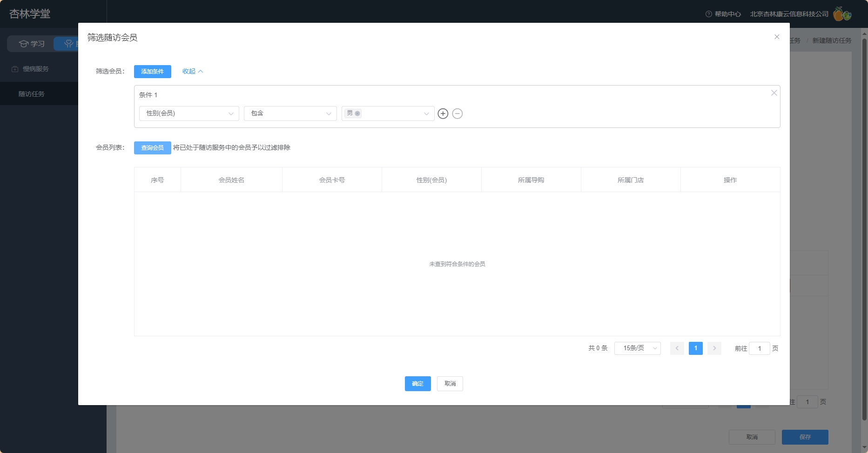Screen dimensions: 868x453
Task: Click the 添加条件 button
Action: [153, 72]
